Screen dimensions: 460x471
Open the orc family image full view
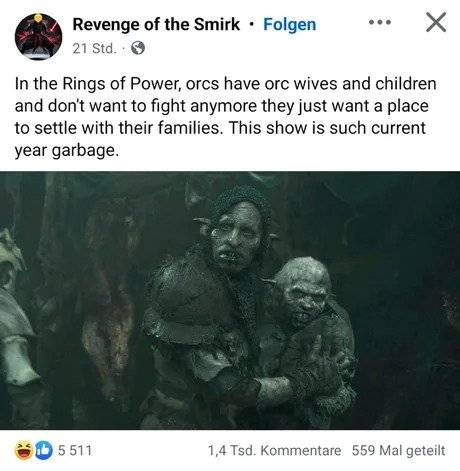coord(230,300)
